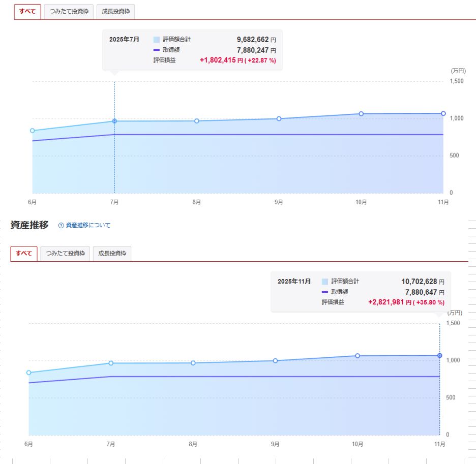This screenshot has height=464, width=476.
Task: Click 取得額 purple line marker in 2025年11月 tooltip
Action: click(325, 292)
